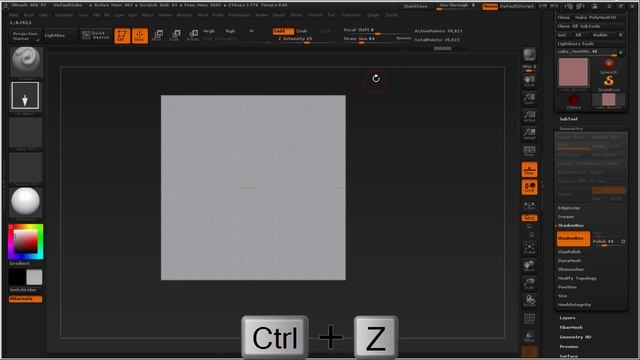The width and height of the screenshot is (640, 360).
Task: Switch to Zsub mode
Action: pyautogui.click(x=302, y=31)
